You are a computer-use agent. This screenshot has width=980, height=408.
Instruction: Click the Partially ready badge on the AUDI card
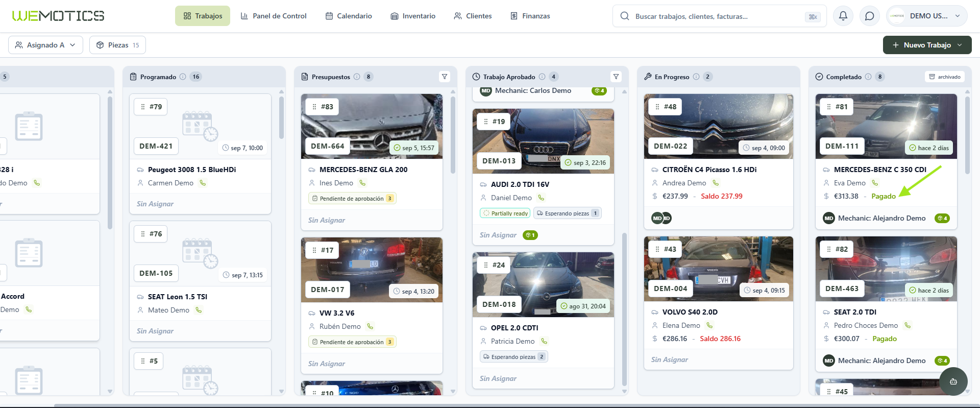click(x=505, y=213)
